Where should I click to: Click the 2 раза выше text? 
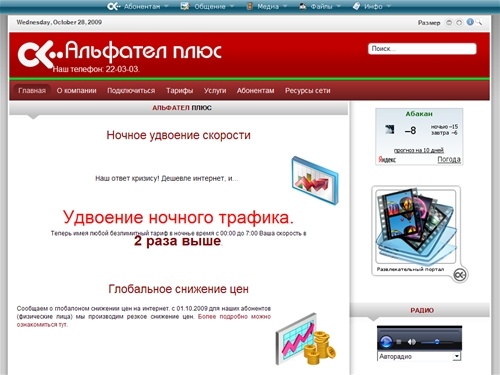coord(178,241)
